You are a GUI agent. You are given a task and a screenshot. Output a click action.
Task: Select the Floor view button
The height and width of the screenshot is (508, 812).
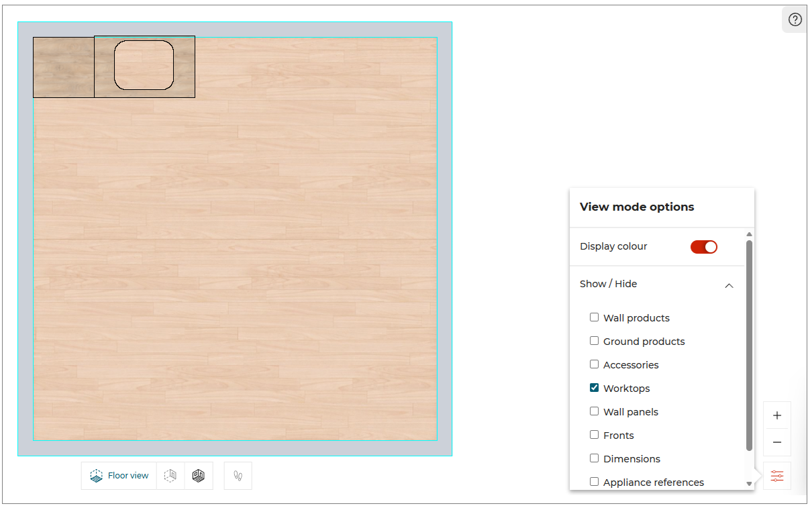click(x=119, y=476)
